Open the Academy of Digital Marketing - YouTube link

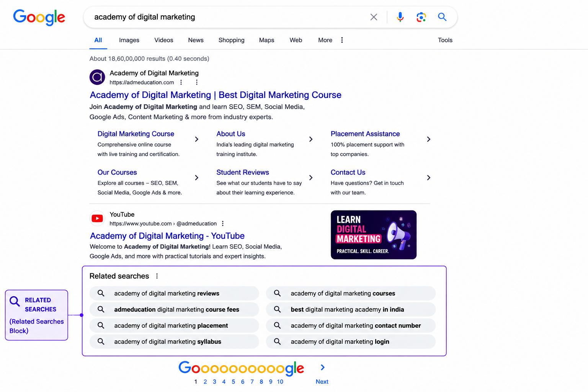coord(167,236)
